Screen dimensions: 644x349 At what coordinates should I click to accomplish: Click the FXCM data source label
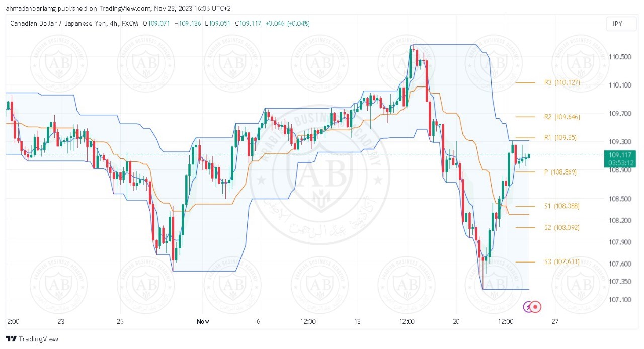[x=129, y=23]
